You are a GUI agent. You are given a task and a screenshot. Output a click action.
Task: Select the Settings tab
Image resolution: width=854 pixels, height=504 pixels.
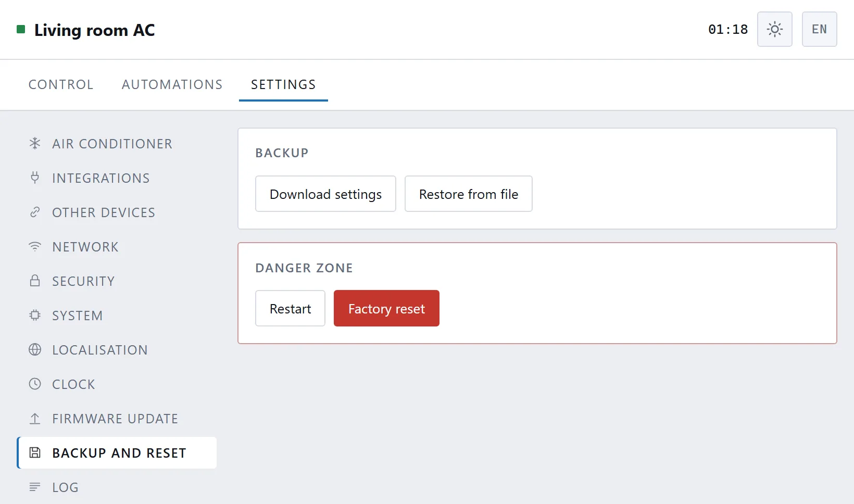pyautogui.click(x=283, y=84)
